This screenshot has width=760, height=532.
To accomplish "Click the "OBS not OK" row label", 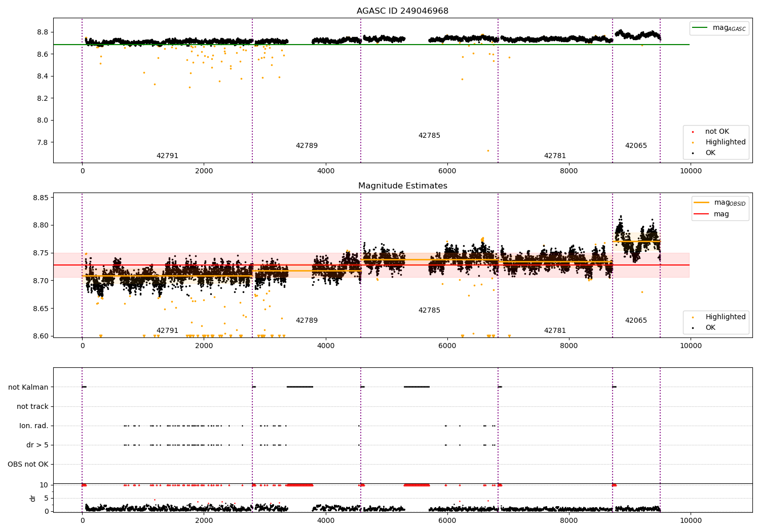I will [28, 464].
